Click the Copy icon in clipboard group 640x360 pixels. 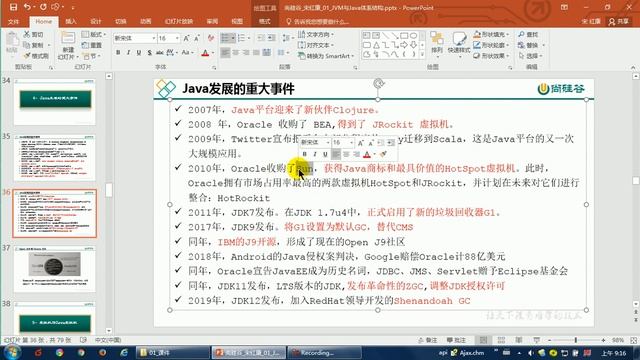click(x=27, y=45)
